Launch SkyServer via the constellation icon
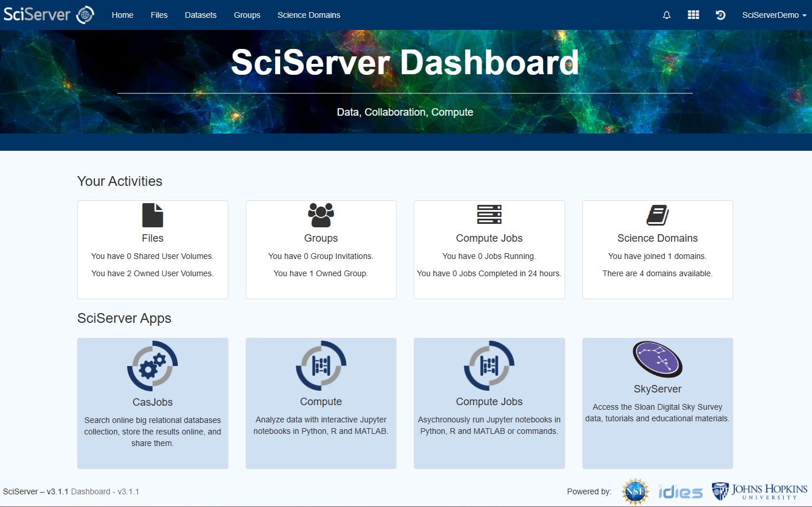 657,359
